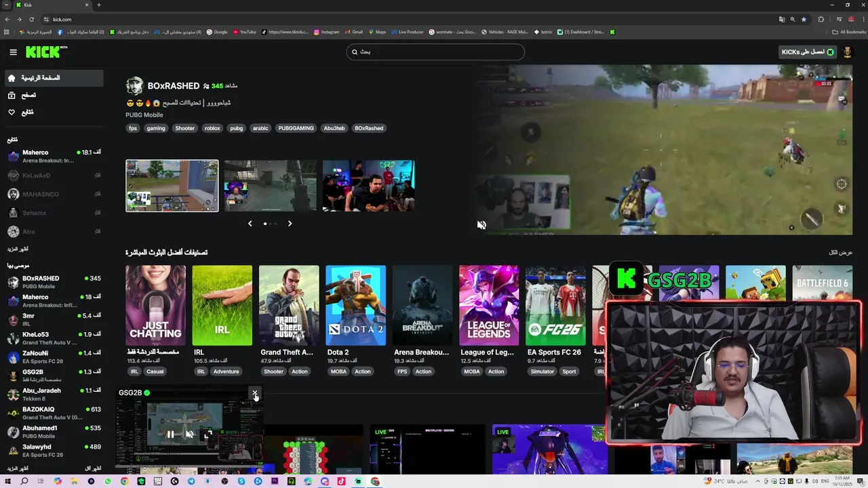Open Grand Theft Auto V category cover
Image resolution: width=868 pixels, height=488 pixels.
tap(289, 305)
